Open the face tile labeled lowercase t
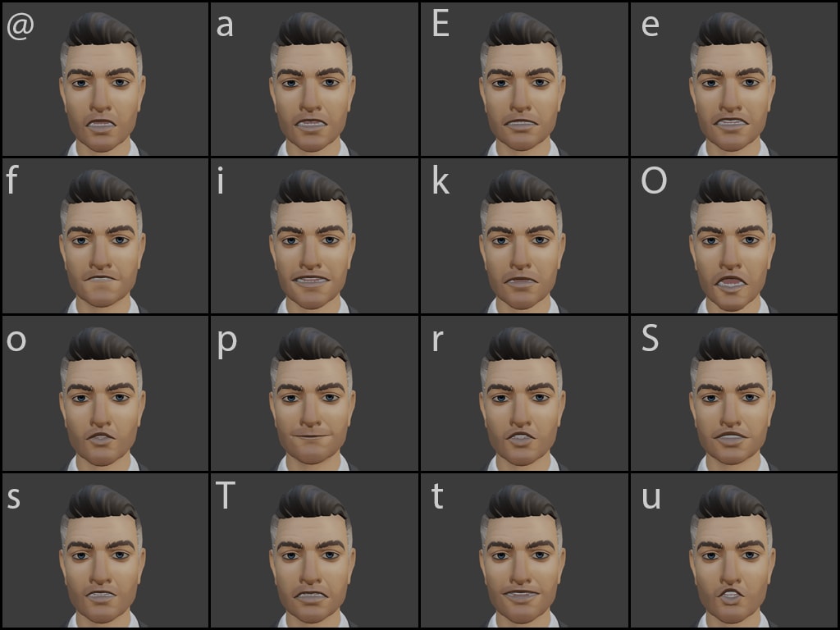The width and height of the screenshot is (840, 630). [524, 550]
